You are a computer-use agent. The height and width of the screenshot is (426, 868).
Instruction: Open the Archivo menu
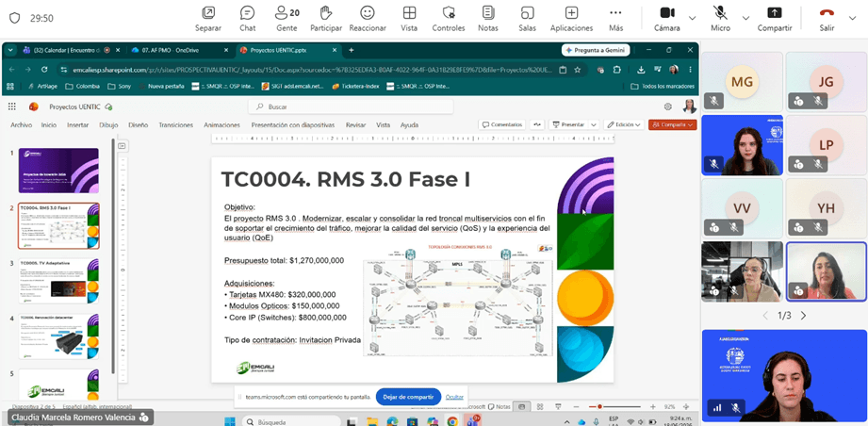point(21,125)
